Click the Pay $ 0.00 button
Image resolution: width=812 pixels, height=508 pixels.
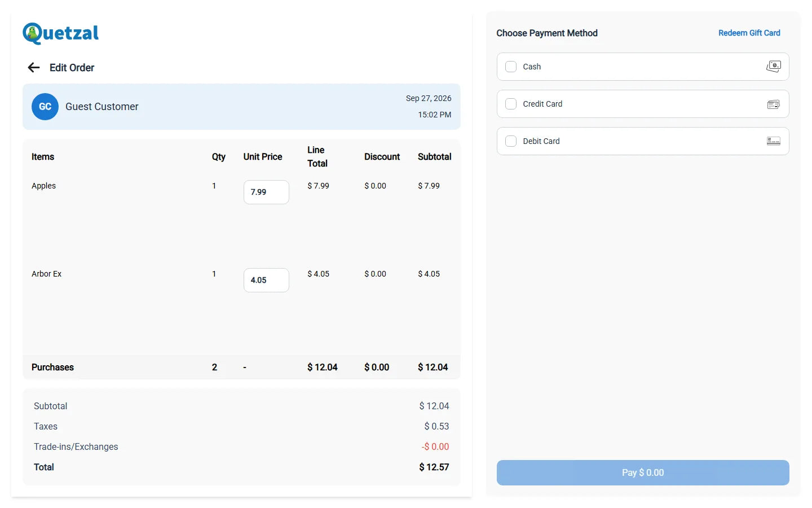click(643, 472)
